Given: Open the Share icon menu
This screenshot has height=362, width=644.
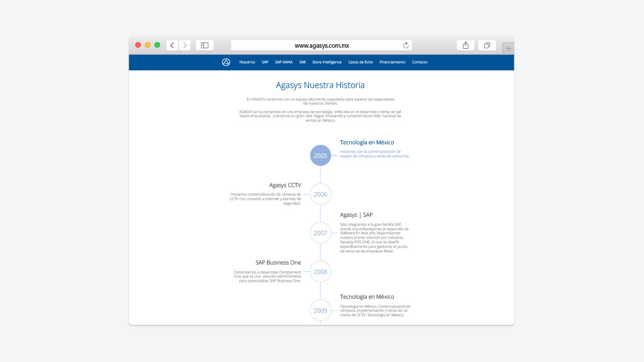Looking at the screenshot, I should tap(465, 45).
